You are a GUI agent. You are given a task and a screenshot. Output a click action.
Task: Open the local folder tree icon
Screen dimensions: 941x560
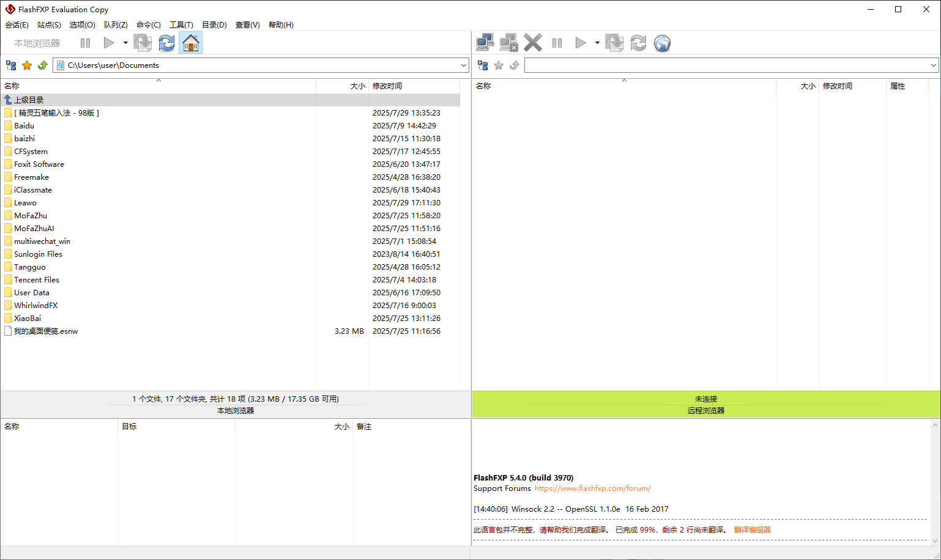[x=11, y=65]
